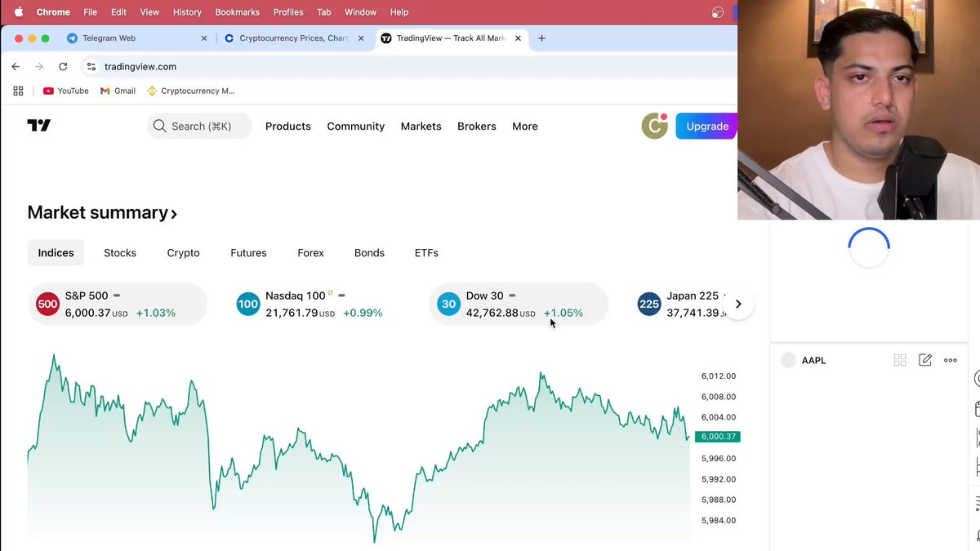Viewport: 980px width, 551px height.
Task: Open the File menu
Action: click(90, 12)
